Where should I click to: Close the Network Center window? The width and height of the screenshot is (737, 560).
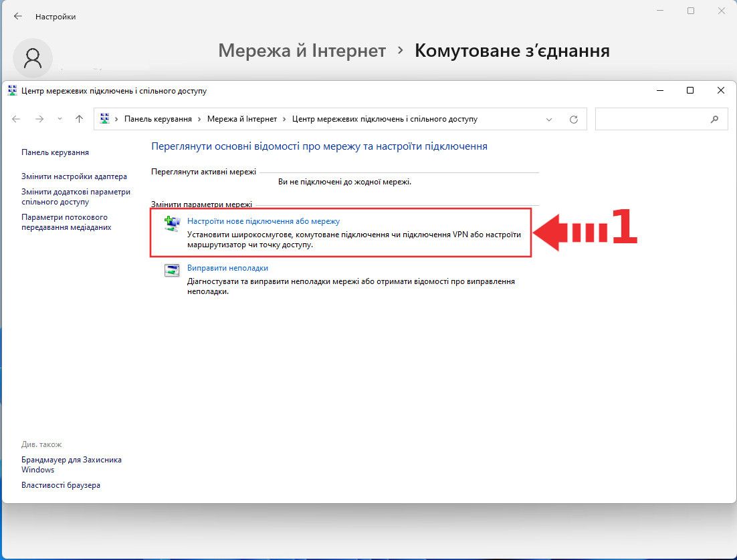720,90
